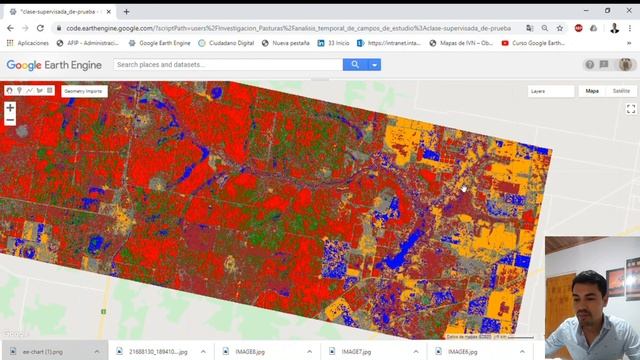
Task: Zoom out of the map with minus button
Action: coord(10,120)
